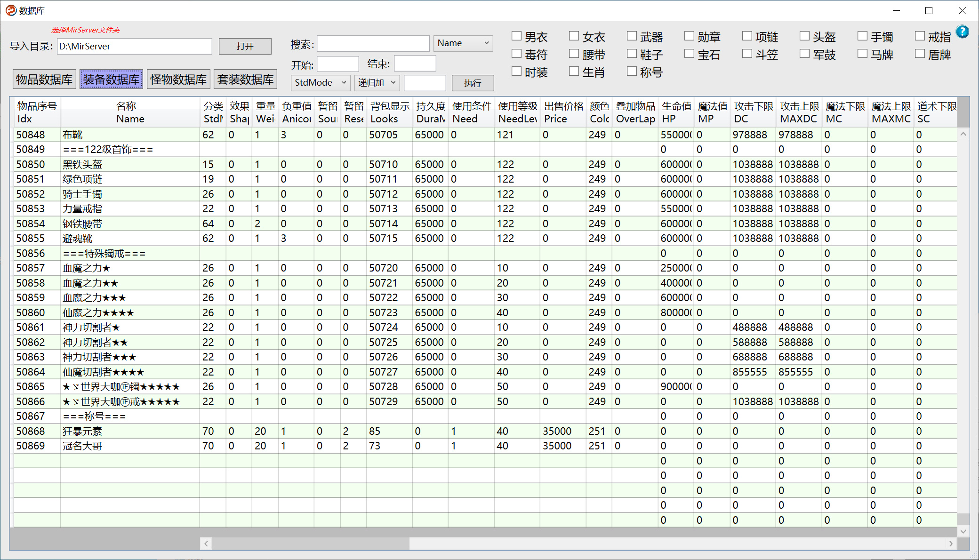This screenshot has width=979, height=560.
Task: Click index cell 50866
Action: [x=37, y=401]
